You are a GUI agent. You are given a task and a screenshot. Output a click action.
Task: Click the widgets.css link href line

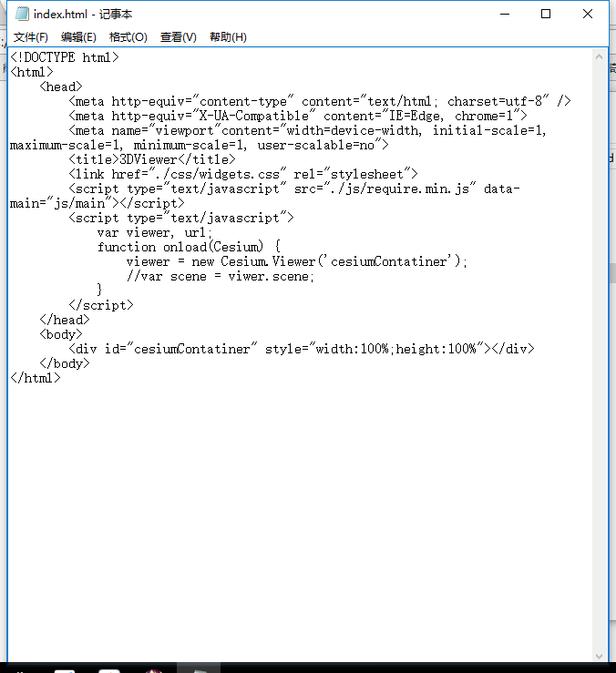coord(242,174)
